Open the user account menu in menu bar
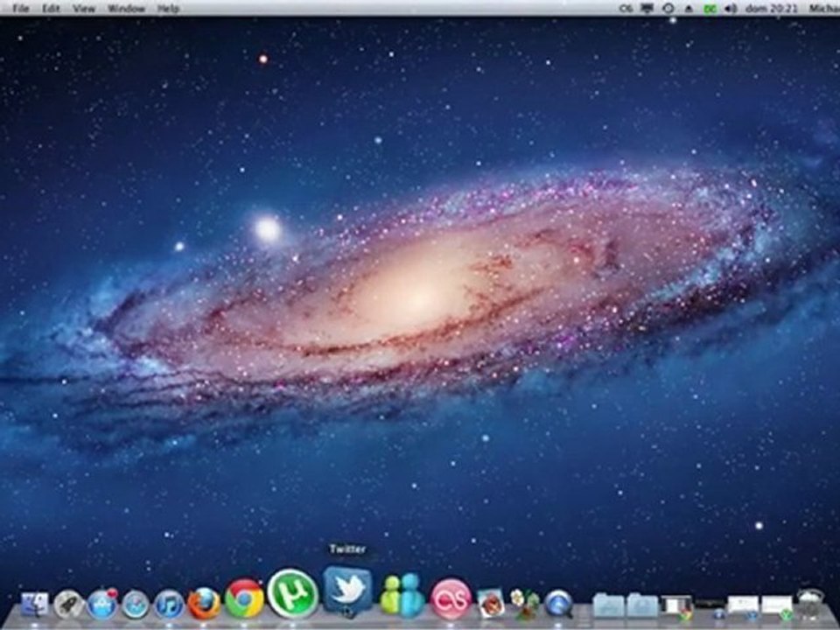The image size is (840, 630). (824, 8)
